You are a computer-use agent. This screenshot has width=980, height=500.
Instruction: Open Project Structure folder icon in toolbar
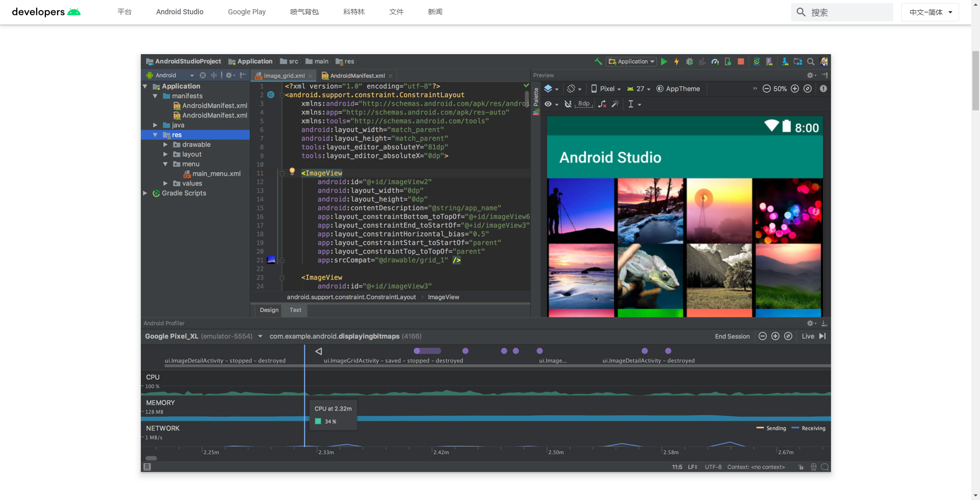coord(798,61)
